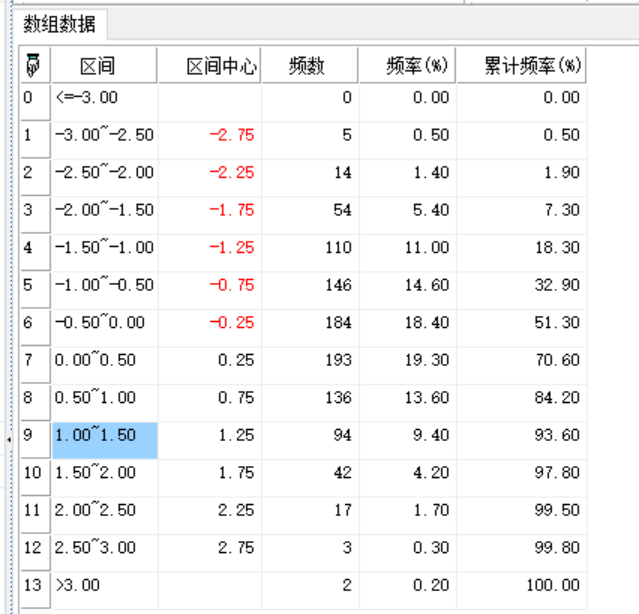Click the <=-3.00 interval cell

point(105,98)
